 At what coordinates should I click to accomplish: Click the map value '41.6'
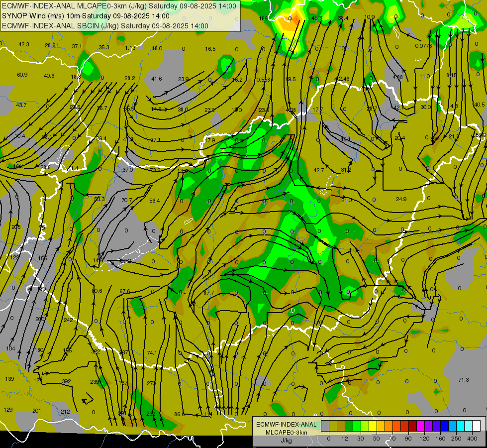point(157,79)
